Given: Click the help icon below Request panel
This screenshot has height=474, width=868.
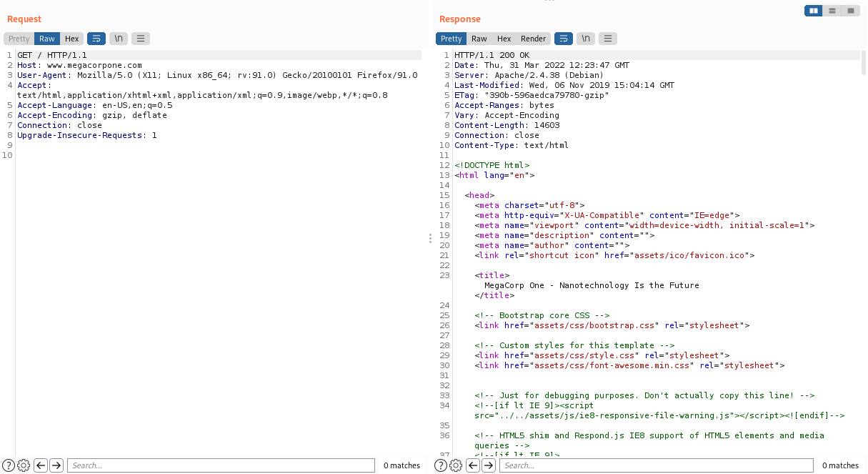Looking at the screenshot, I should point(9,465).
